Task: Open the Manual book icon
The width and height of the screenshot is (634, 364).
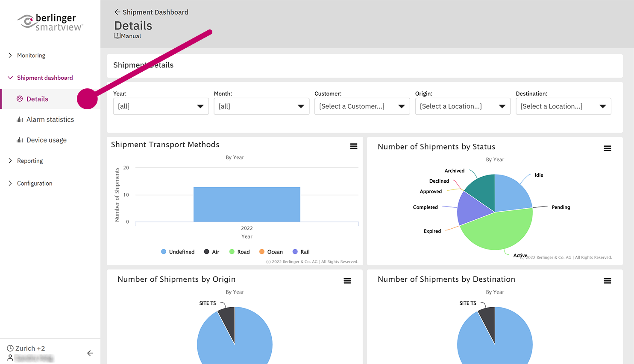Action: point(117,36)
